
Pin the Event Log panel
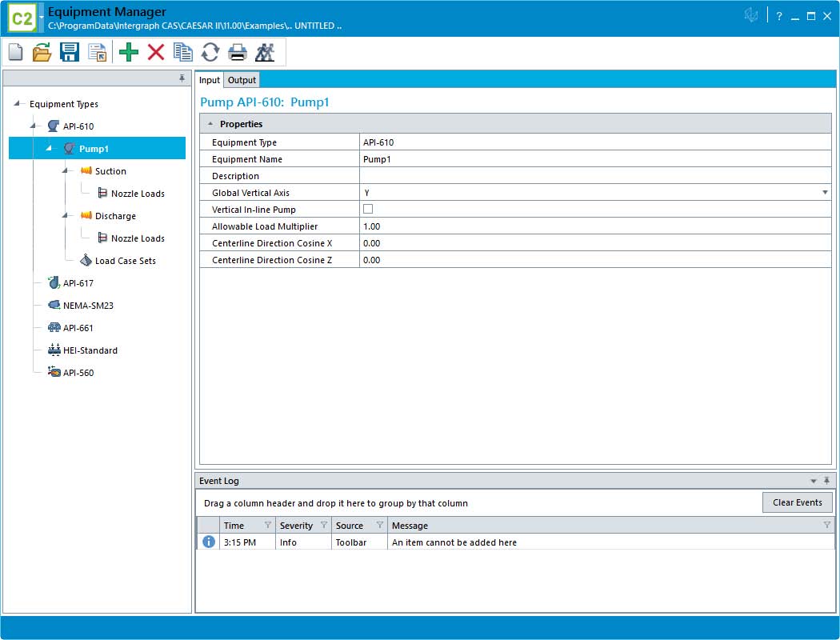pyautogui.click(x=826, y=481)
